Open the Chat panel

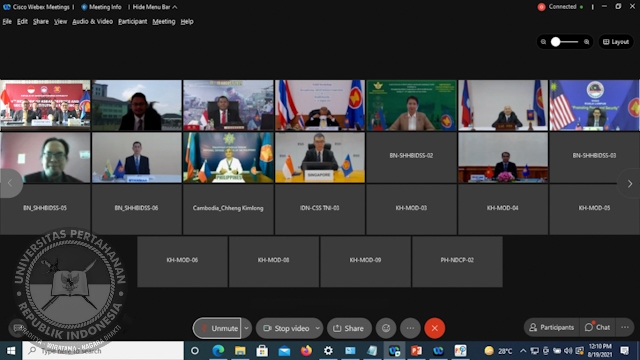point(598,327)
